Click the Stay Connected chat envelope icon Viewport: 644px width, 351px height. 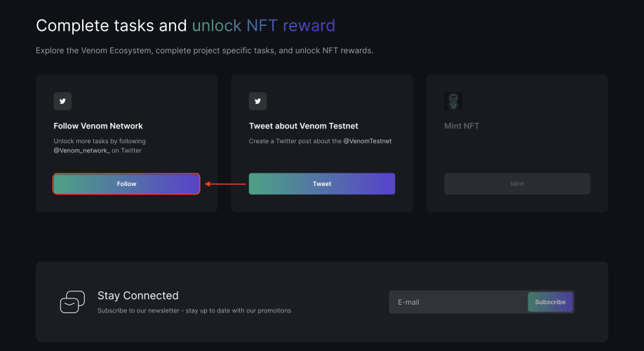click(x=72, y=302)
